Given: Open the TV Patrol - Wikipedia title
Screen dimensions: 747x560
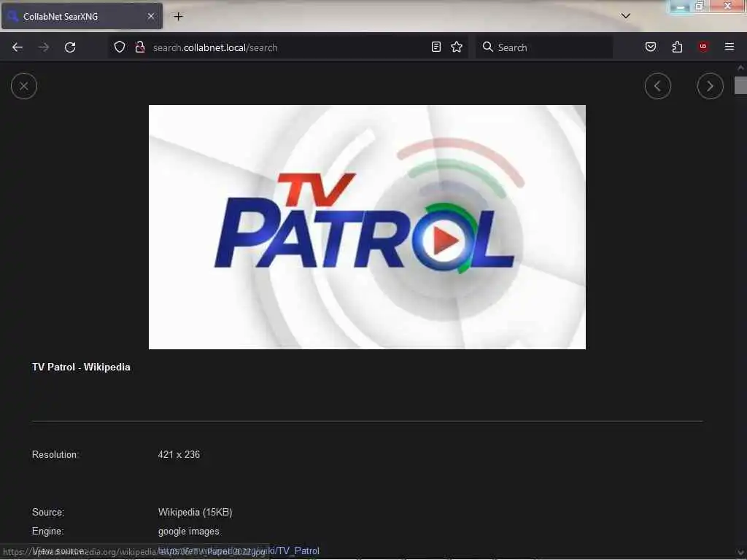Looking at the screenshot, I should pyautogui.click(x=81, y=367).
